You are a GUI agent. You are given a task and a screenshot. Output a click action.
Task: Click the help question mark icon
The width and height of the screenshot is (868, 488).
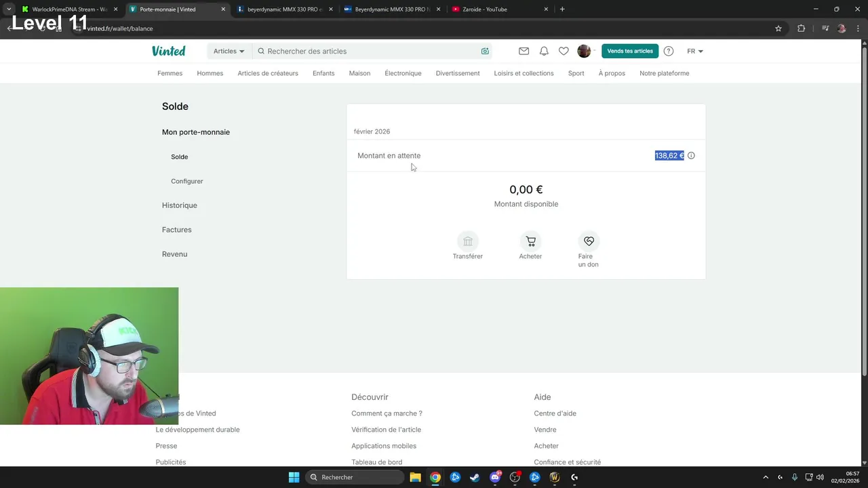pyautogui.click(x=669, y=51)
